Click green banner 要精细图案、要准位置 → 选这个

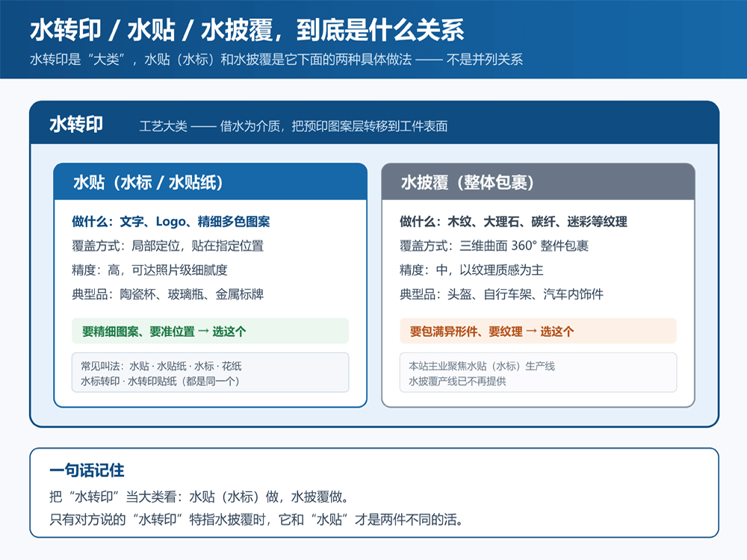pyautogui.click(x=210, y=331)
